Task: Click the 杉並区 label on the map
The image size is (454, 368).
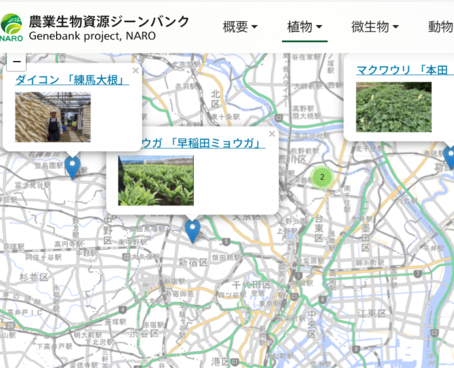Action: tap(34, 277)
